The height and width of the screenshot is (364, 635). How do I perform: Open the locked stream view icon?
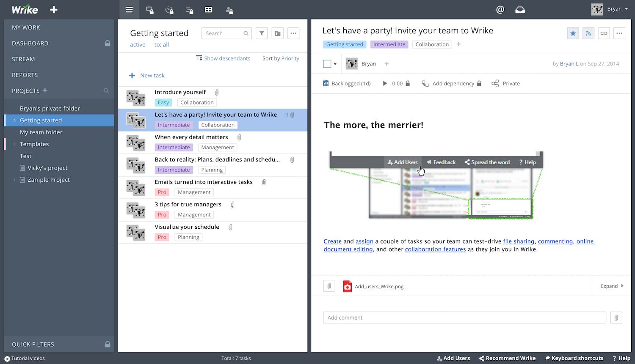point(149,10)
